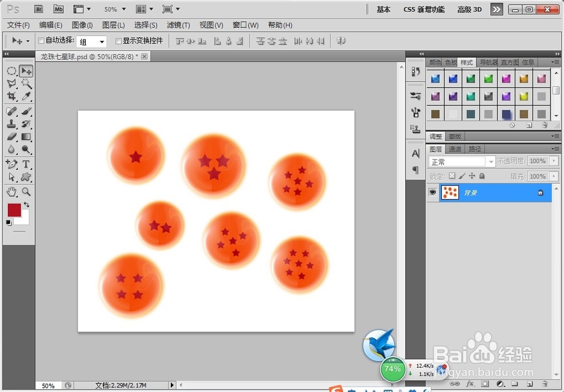Select the History Brush tool
Screen dimensions: 564x392
pos(26,124)
